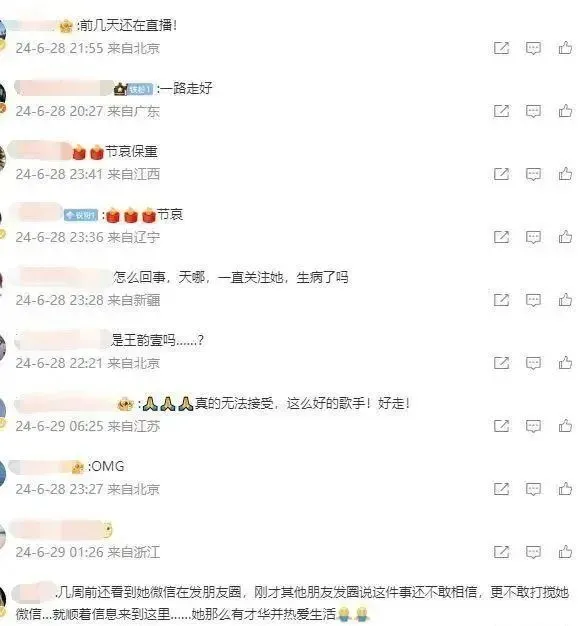This screenshot has width=581, height=626.
Task: Share the 01:26 comment from 浙江
Action: (x=501, y=552)
